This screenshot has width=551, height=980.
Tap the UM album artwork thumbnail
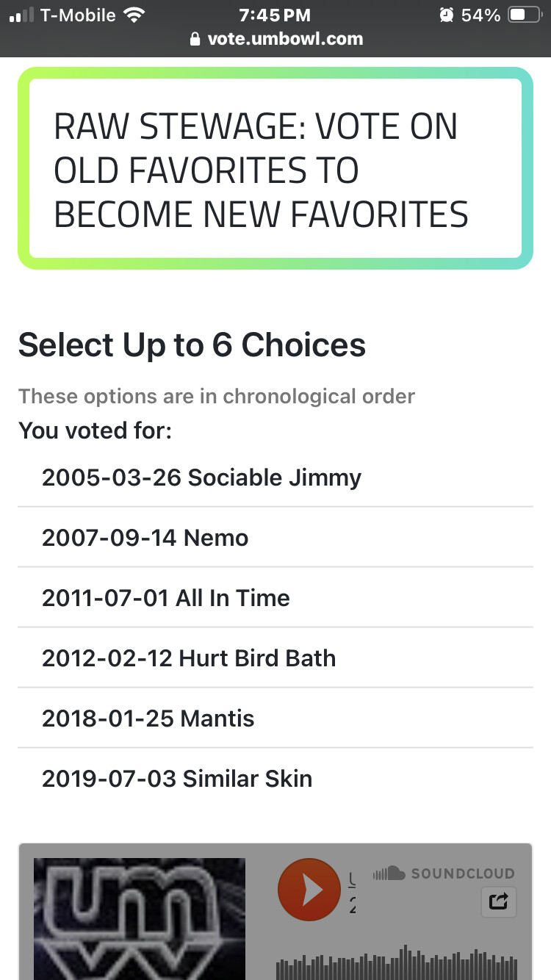[140, 918]
